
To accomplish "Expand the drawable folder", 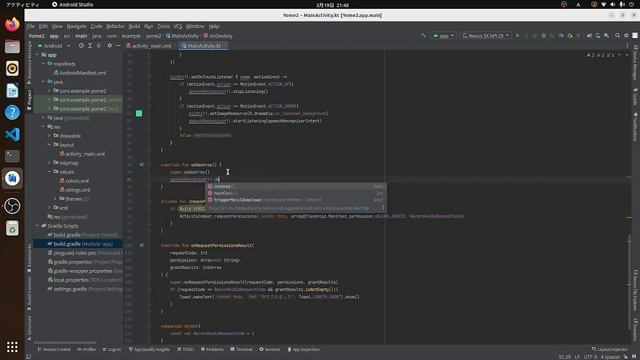I will click(49, 136).
